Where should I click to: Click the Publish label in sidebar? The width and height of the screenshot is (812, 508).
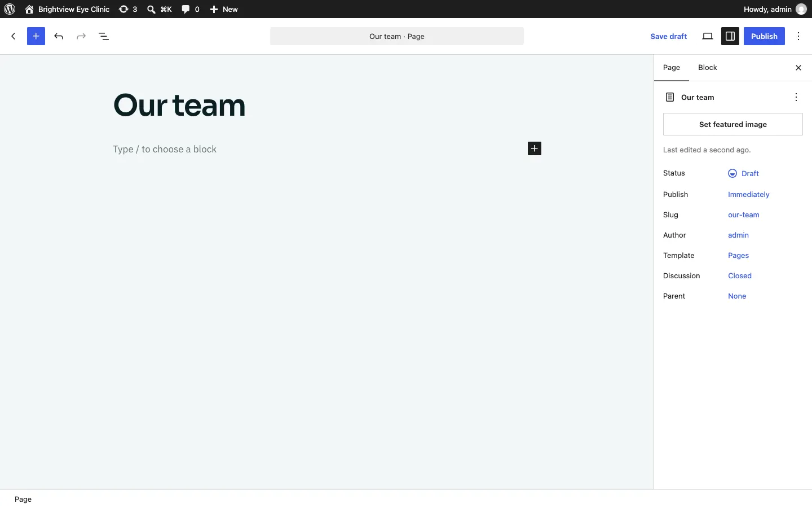click(x=676, y=195)
